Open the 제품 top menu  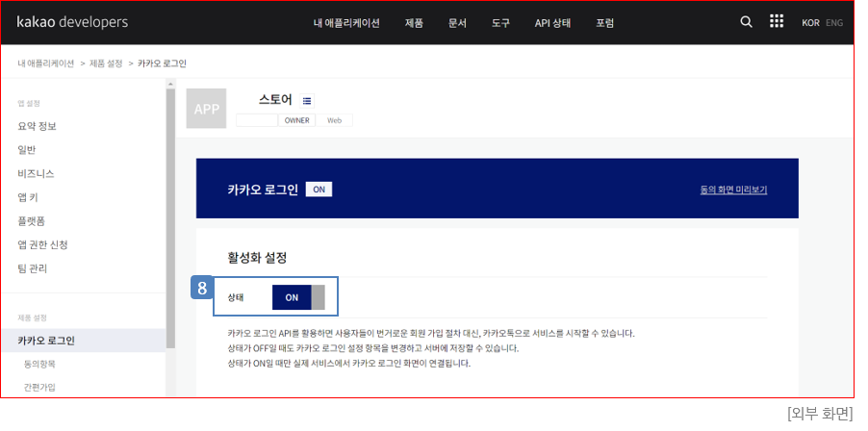click(x=414, y=23)
